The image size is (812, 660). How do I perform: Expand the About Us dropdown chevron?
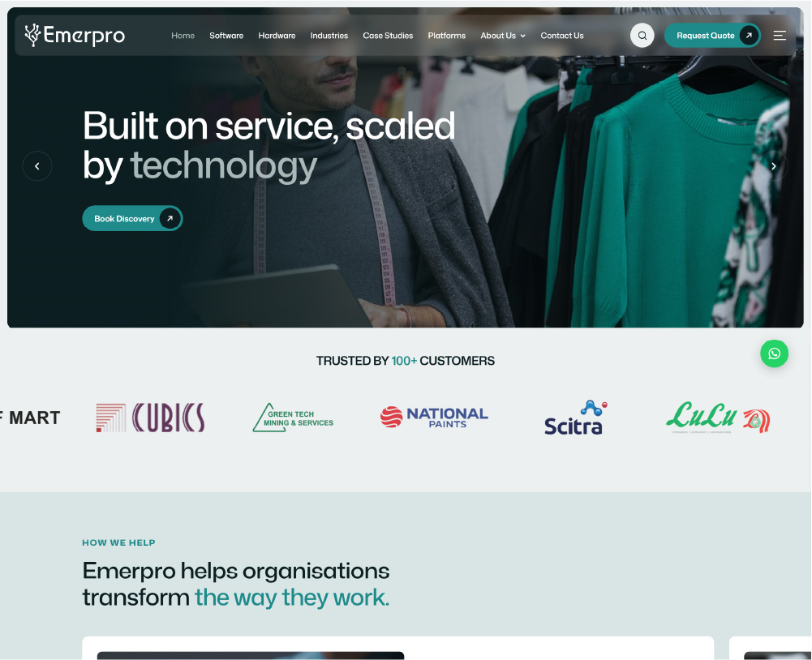523,36
